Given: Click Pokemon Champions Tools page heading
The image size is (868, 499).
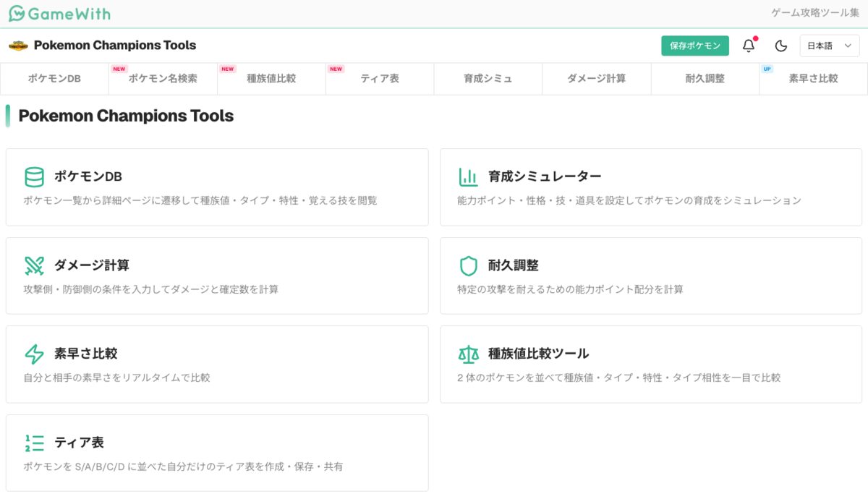Looking at the screenshot, I should coord(126,116).
